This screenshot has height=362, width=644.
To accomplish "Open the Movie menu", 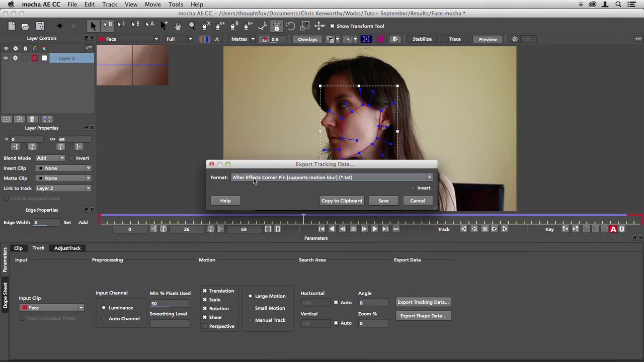I will click(x=152, y=5).
